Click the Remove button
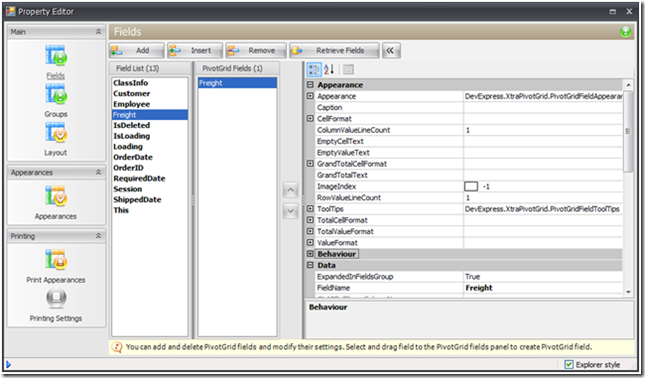The width and height of the screenshot is (645, 378). (x=256, y=51)
